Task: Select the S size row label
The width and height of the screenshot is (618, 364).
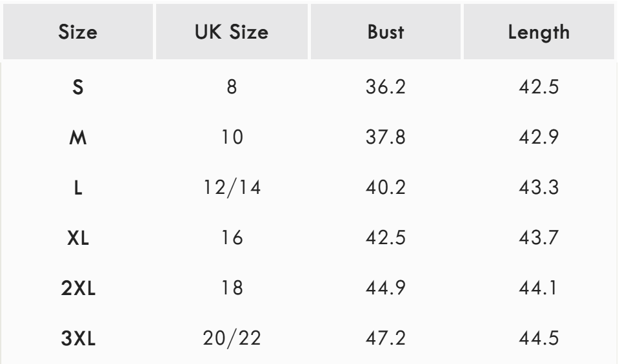Action: 78,87
